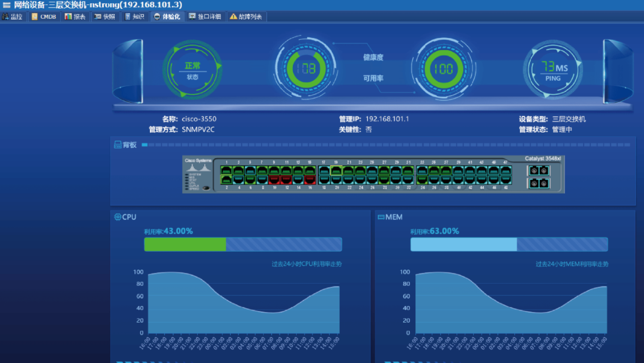Click the 背板 panel heading

click(130, 145)
